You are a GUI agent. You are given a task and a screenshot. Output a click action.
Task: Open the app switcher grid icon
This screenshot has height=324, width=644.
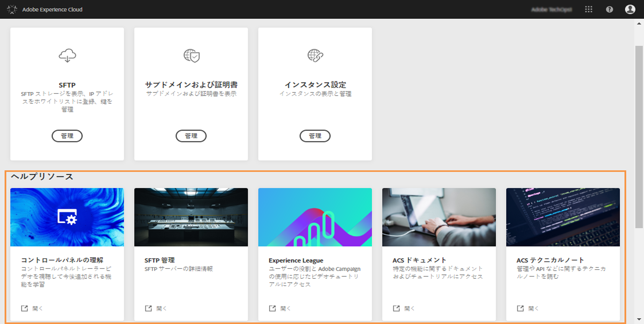589,9
